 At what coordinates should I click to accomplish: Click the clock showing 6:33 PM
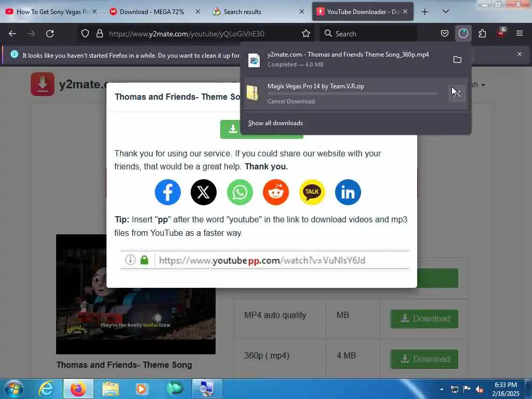[x=506, y=389]
